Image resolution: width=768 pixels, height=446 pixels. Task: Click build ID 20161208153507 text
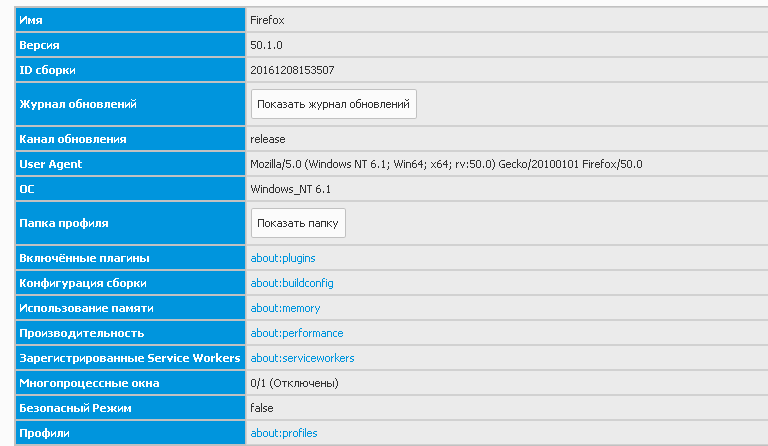tap(292, 70)
